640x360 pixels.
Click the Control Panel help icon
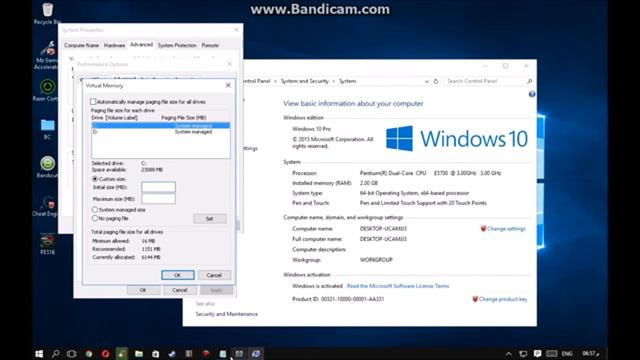532,94
